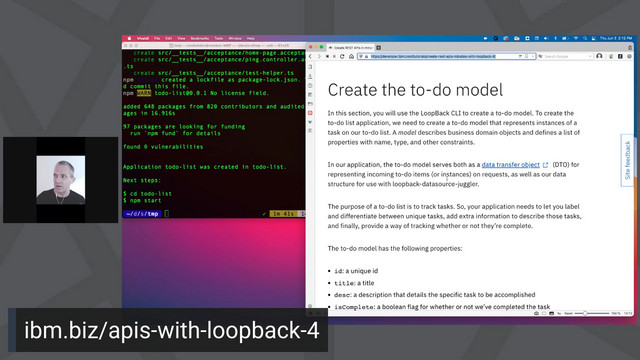Open the Vivaldi menu
Image resolution: width=640 pixels, height=360 pixels.
(143, 38)
